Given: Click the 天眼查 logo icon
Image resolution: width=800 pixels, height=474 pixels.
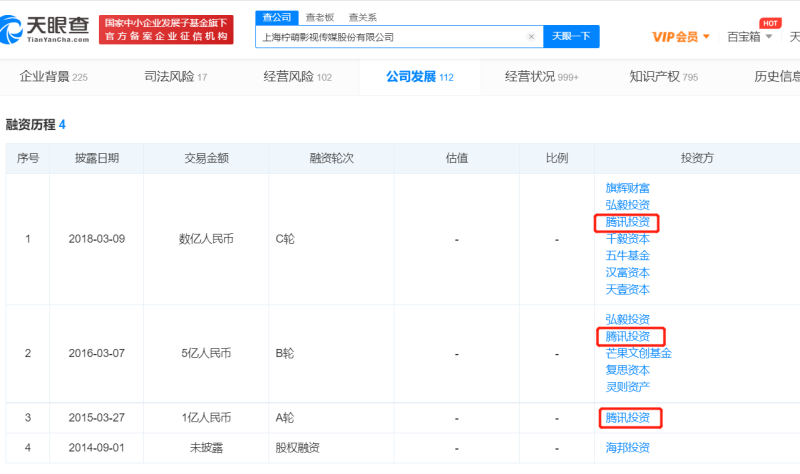Looking at the screenshot, I should (24, 27).
